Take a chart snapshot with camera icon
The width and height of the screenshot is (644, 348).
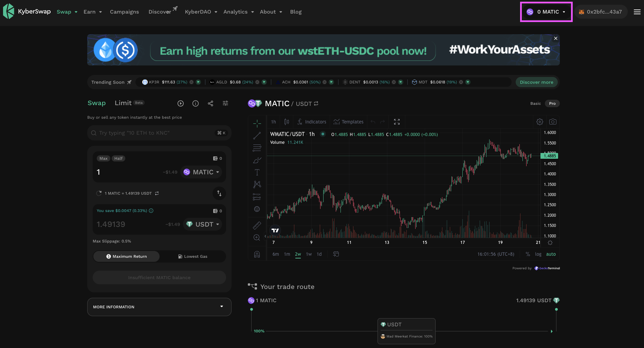pos(553,122)
